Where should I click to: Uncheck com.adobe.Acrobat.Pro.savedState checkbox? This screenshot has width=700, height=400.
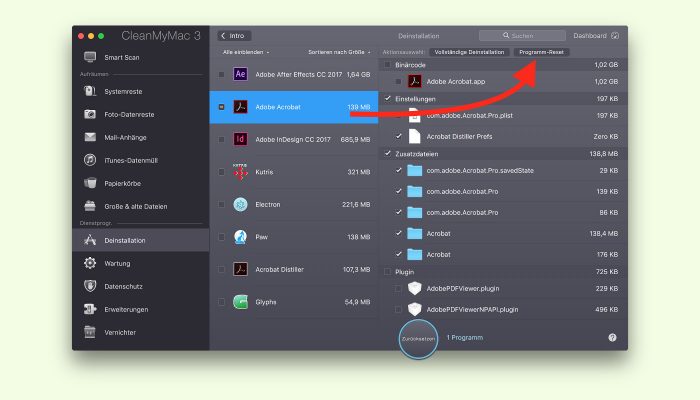tap(398, 170)
